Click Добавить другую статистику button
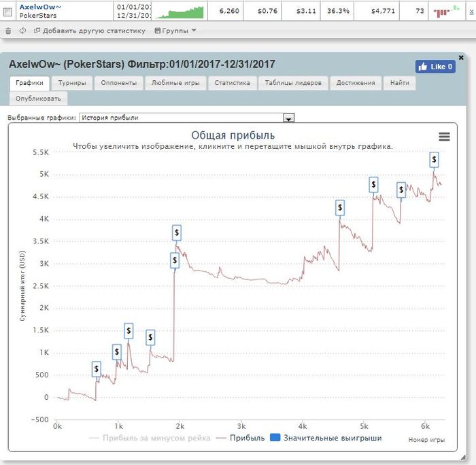The height and width of the screenshot is (465, 476). click(90, 31)
